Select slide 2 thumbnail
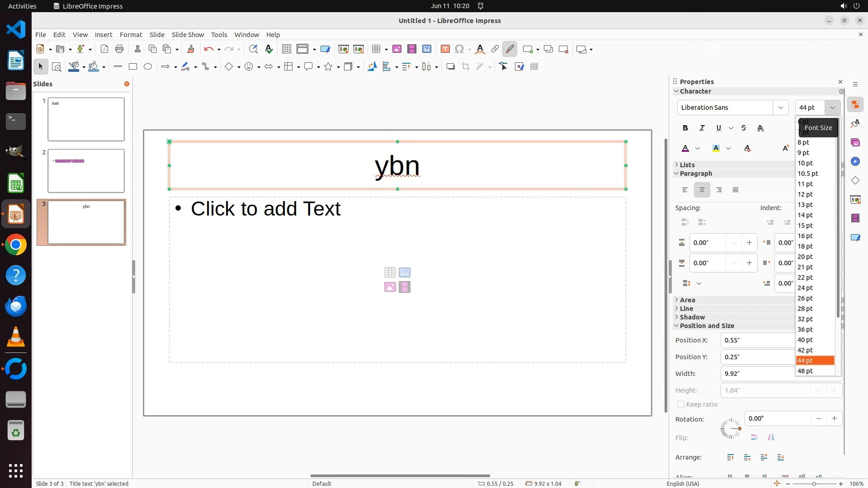The width and height of the screenshot is (868, 488). [86, 171]
